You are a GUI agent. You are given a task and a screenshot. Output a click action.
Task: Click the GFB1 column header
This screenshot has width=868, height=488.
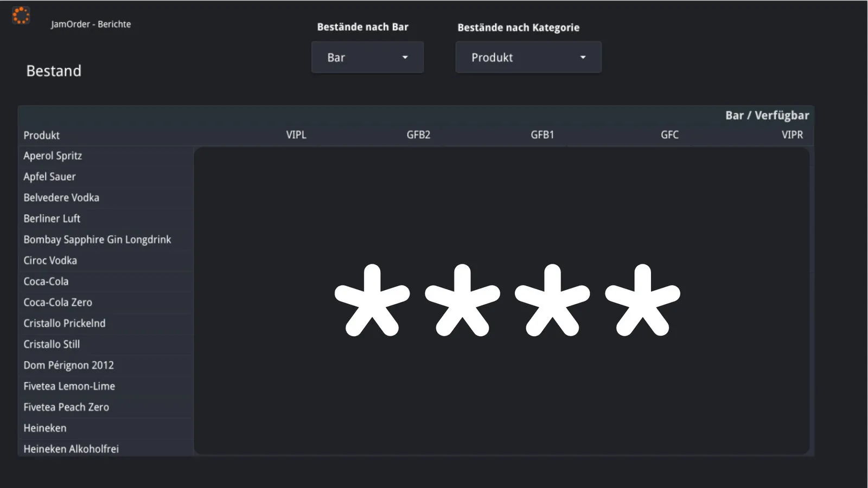tap(542, 134)
